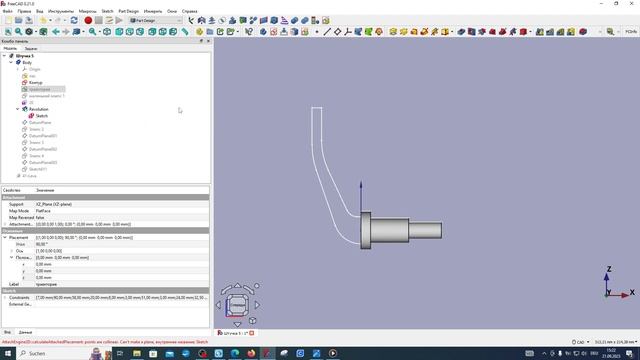640x360 pixels.
Task: Collapse the Revolution tree node
Action: coord(18,109)
